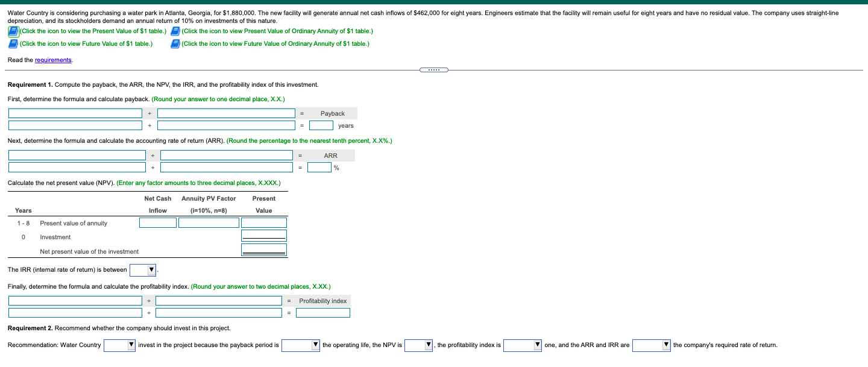The image size is (868, 367).
Task: Click the ARR calculation divisor value field
Action: coord(227,168)
